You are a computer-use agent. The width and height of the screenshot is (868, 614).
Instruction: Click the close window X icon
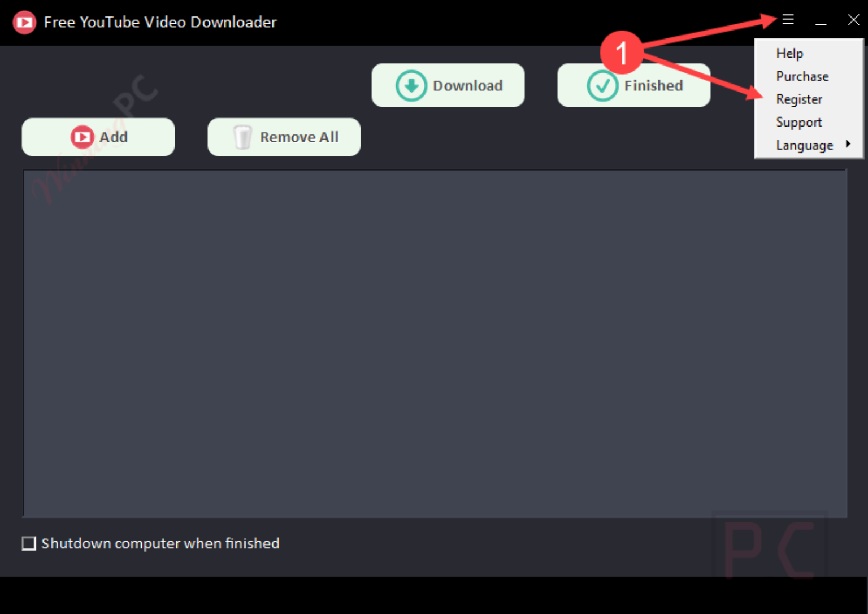(x=853, y=20)
